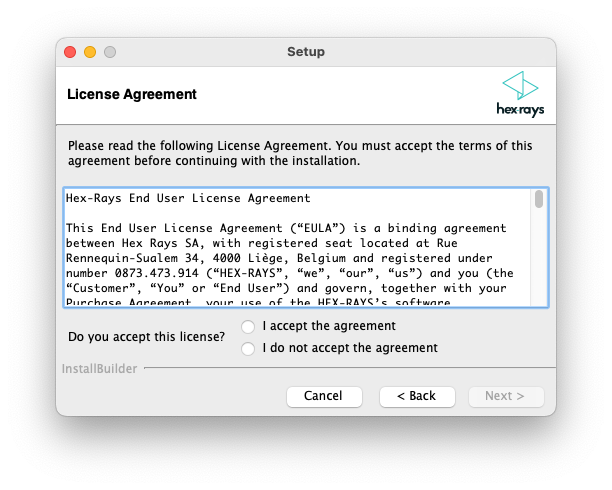
Task: Click the "Setup" window title text
Action: [x=306, y=51]
